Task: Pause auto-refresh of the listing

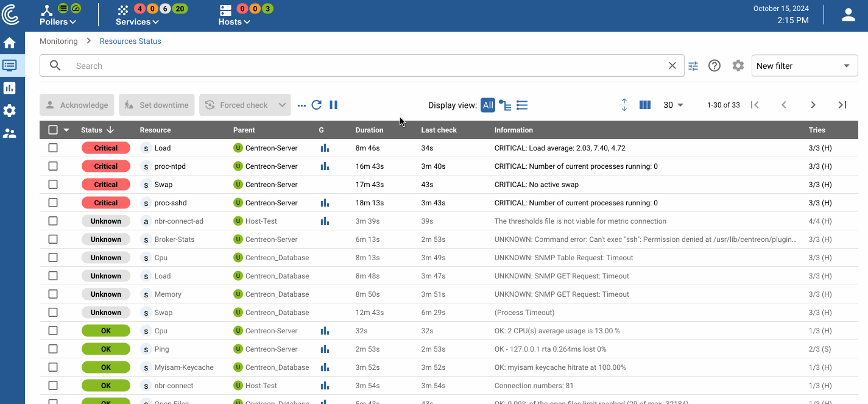Action: [334, 105]
